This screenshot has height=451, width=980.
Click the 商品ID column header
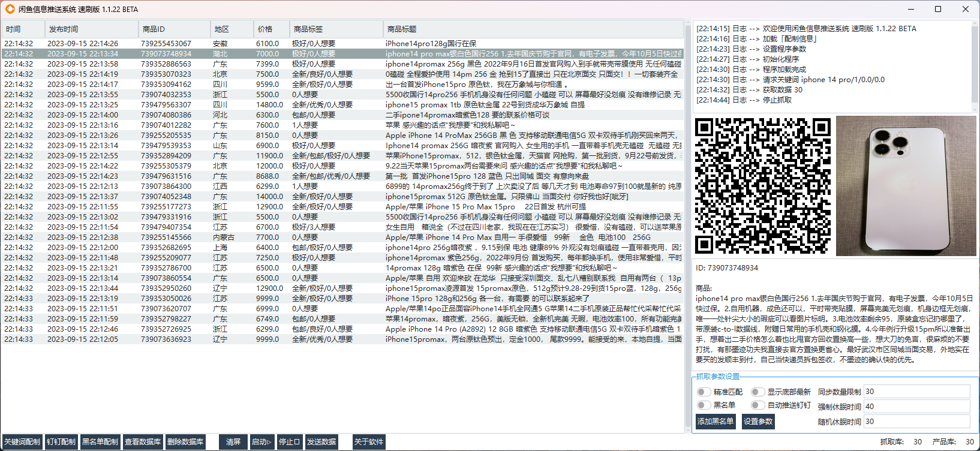click(175, 29)
